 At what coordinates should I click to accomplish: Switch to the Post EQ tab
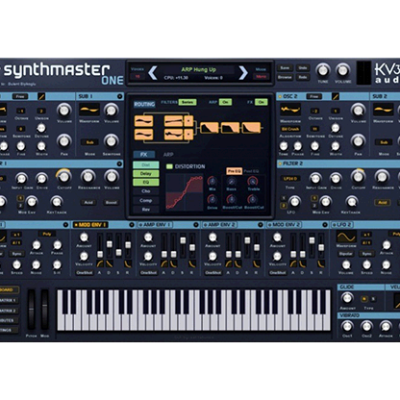(251, 171)
